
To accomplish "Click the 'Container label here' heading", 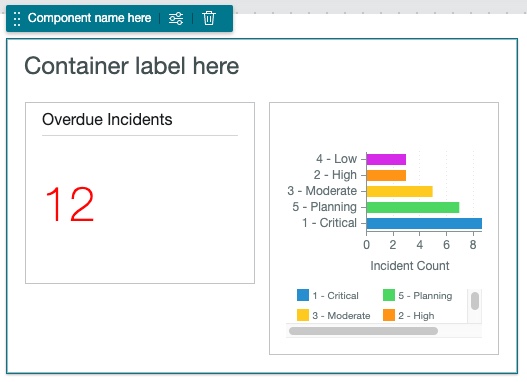I will click(x=132, y=66).
